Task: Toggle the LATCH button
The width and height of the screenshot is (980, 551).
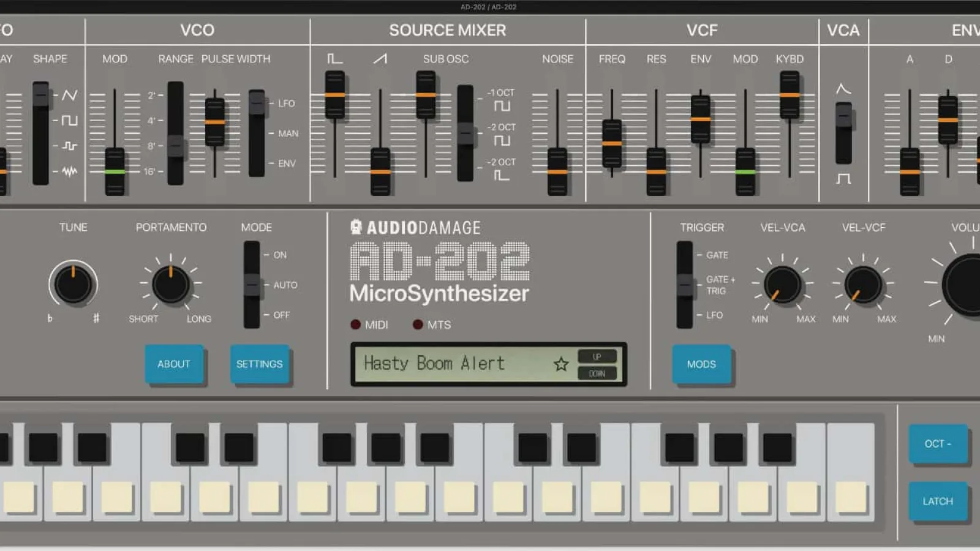Action: coord(938,501)
